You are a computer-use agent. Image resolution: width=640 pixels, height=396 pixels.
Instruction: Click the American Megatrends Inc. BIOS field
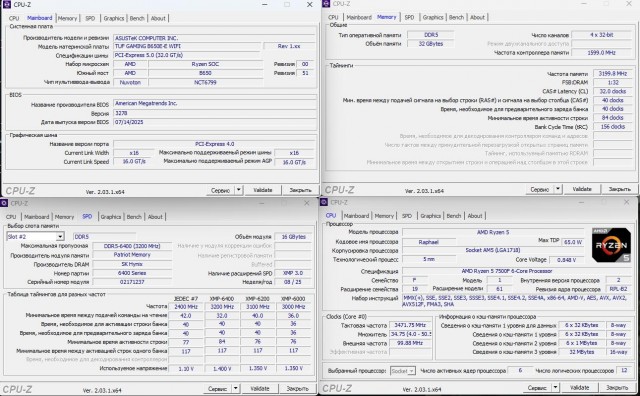point(215,103)
